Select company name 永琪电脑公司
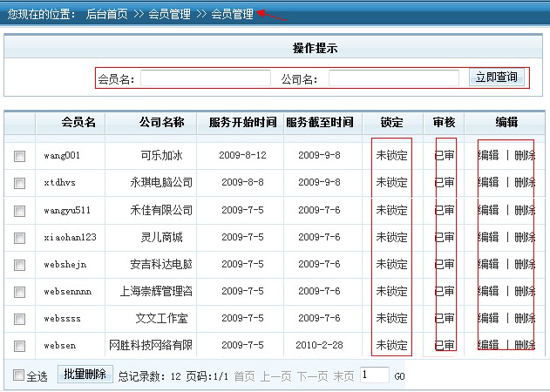 pyautogui.click(x=161, y=182)
